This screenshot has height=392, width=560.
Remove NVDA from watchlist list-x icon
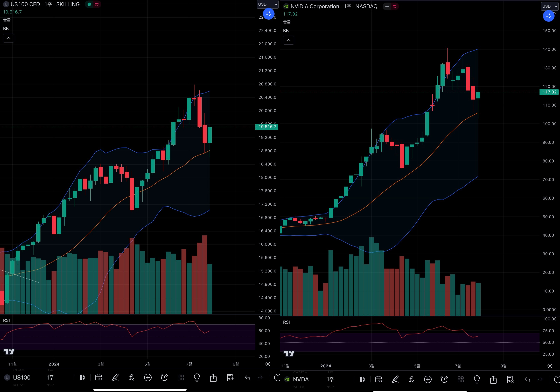(x=510, y=379)
